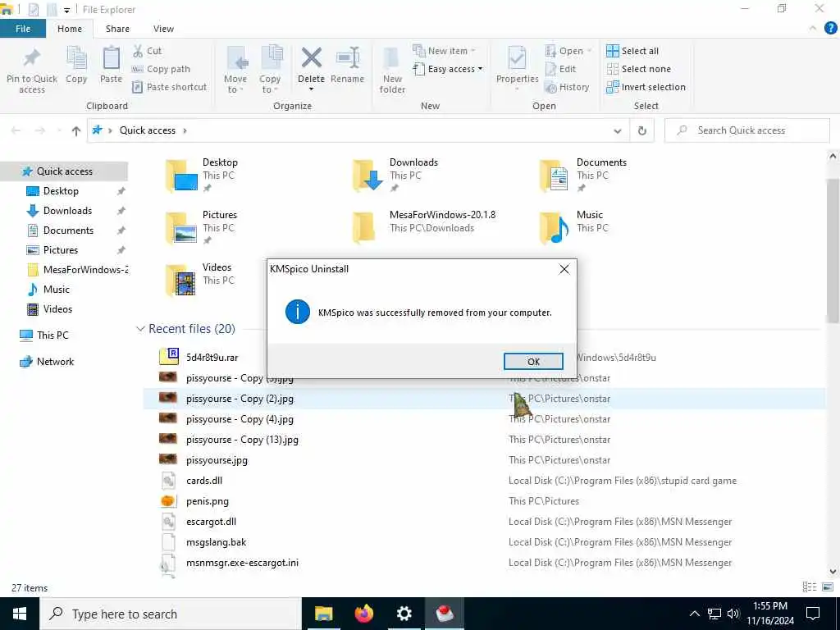Image resolution: width=840 pixels, height=630 pixels.
Task: Open the File menu tab
Action: click(23, 29)
